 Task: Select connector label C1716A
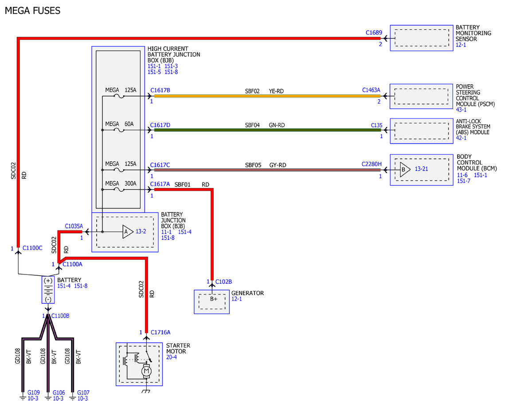point(160,332)
